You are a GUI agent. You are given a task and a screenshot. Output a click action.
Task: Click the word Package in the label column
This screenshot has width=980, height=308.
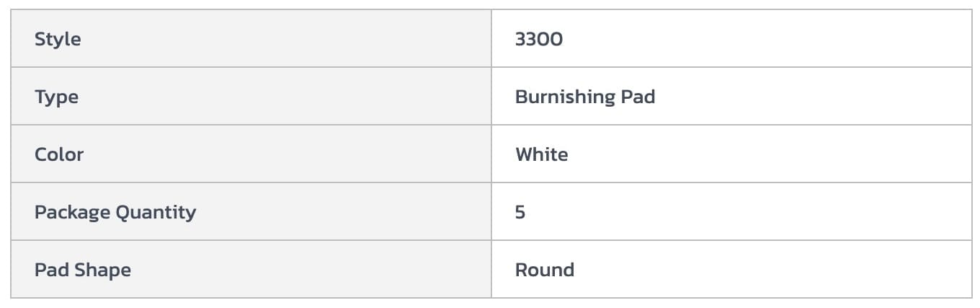click(x=68, y=212)
